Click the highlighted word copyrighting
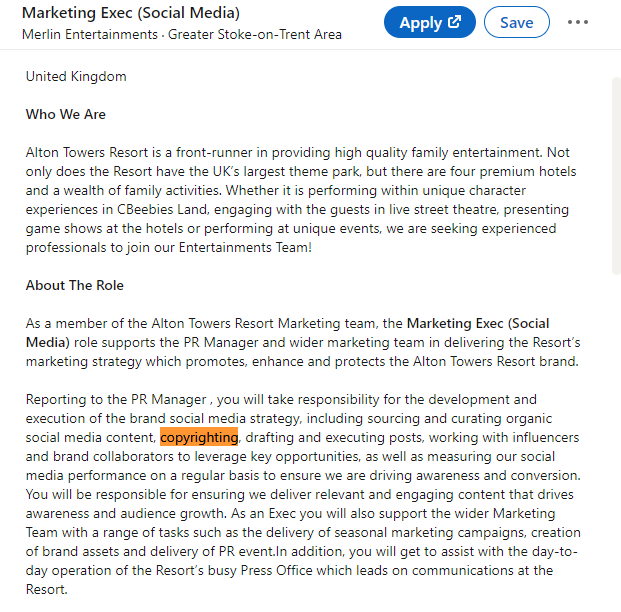The image size is (621, 612). pos(199,437)
